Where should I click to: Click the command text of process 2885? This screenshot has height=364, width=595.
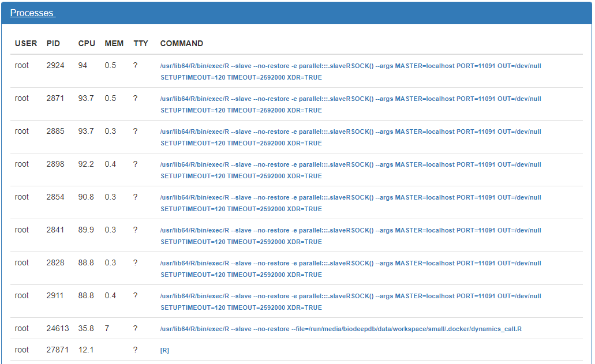pos(350,132)
